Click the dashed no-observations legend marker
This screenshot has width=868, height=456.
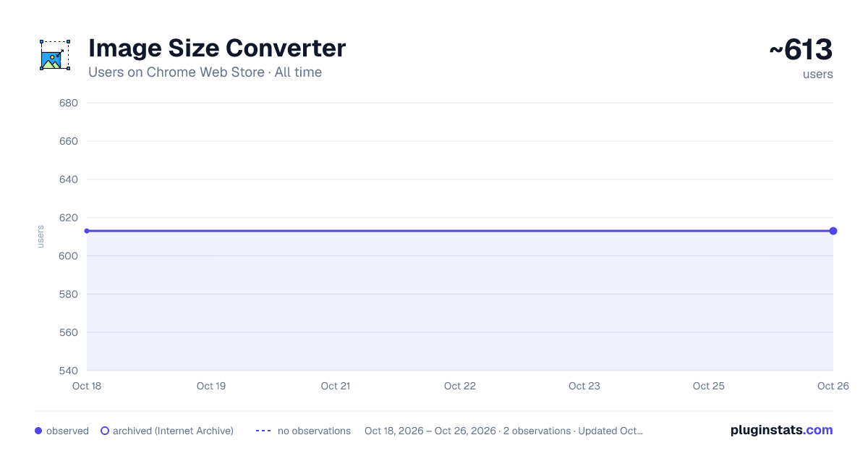click(263, 431)
